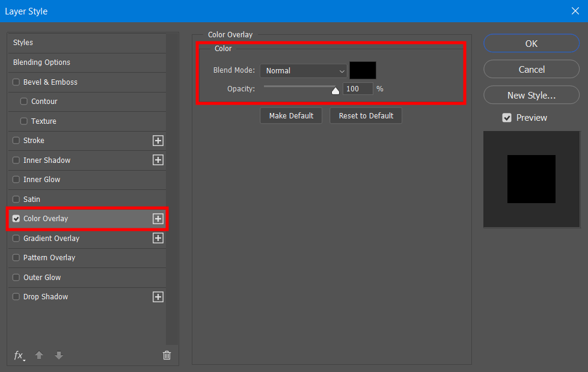Viewport: 588px width, 372px height.
Task: Move effect up with the arrow icon
Action: pyautogui.click(x=39, y=355)
